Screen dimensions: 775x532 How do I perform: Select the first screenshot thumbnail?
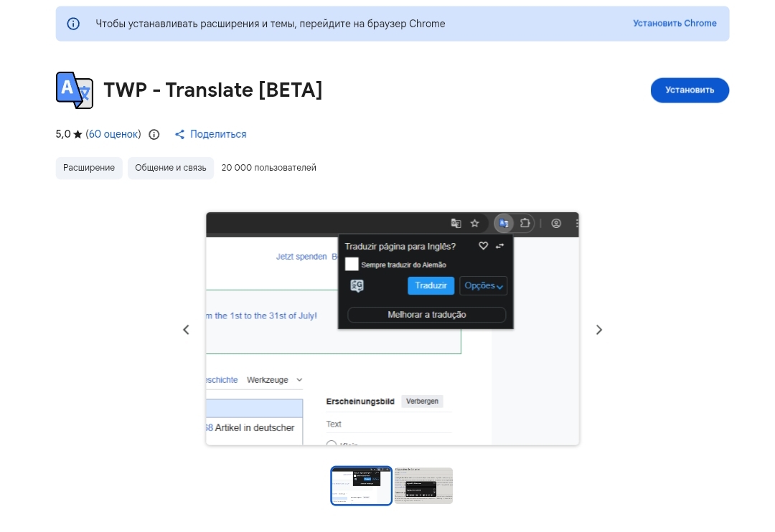[x=361, y=485]
